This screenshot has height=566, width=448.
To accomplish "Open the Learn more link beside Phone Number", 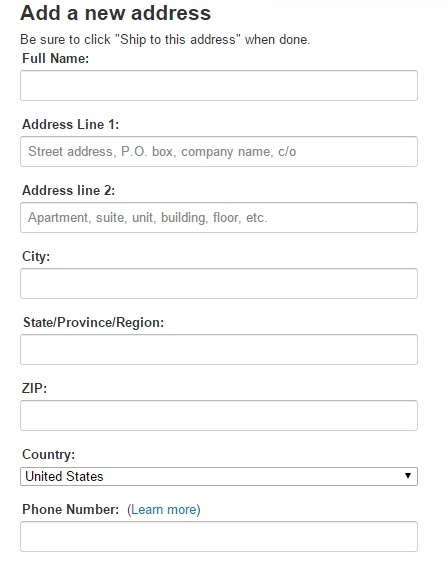I will [x=164, y=509].
